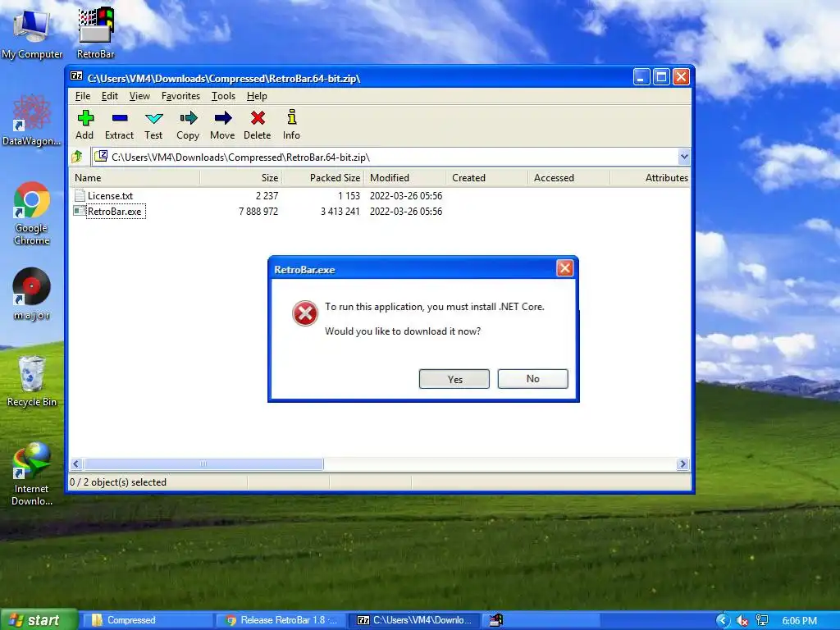Click Yes to download .NET Core
The width and height of the screenshot is (840, 630).
[x=454, y=379]
